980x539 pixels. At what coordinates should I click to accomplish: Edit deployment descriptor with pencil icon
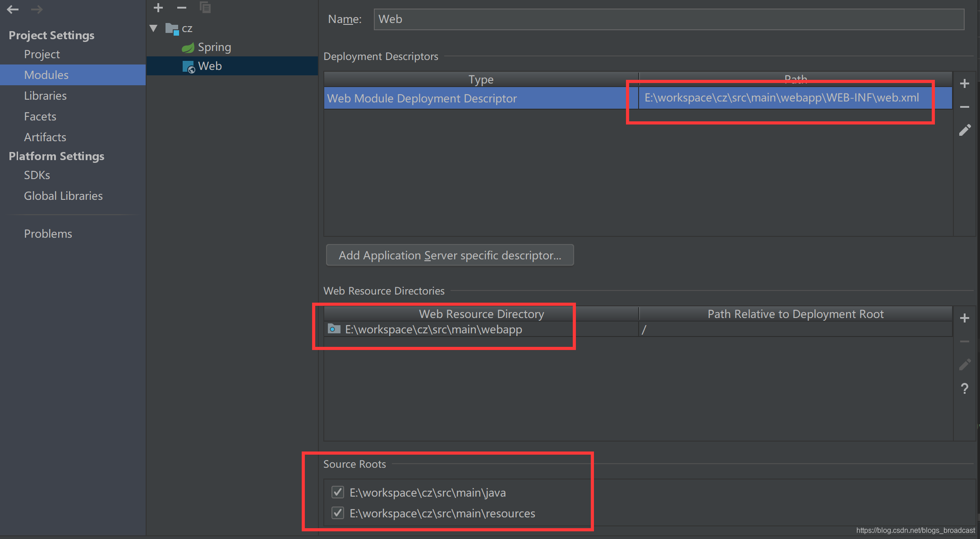point(964,130)
